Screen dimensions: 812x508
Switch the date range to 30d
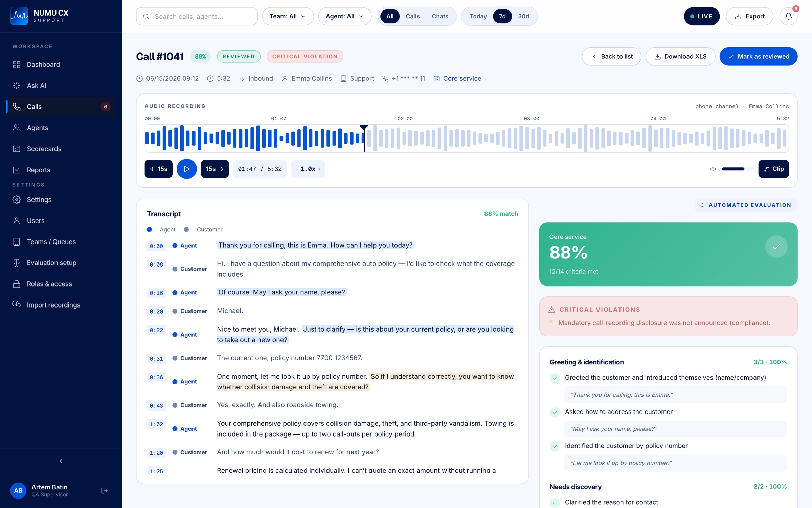point(523,16)
